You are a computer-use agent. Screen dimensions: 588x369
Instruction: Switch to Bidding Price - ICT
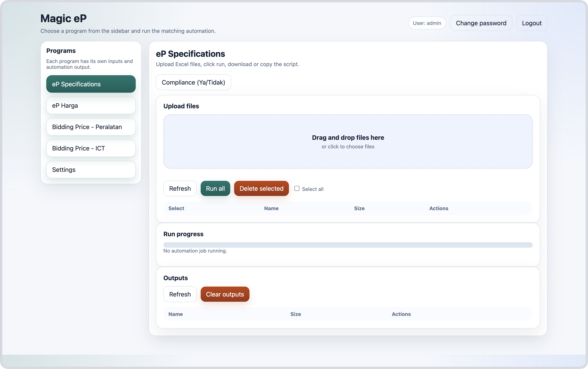point(91,148)
